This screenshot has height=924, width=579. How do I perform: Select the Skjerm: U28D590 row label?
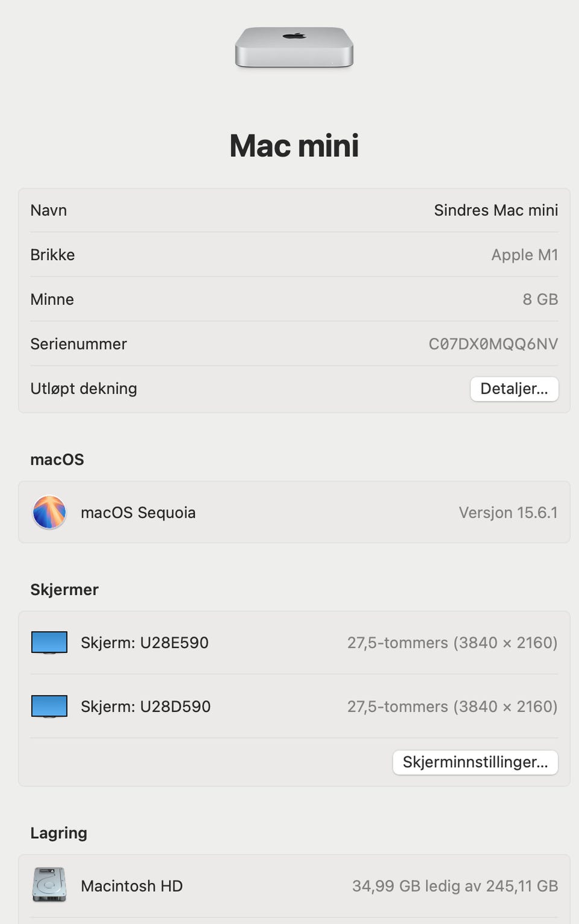(x=145, y=706)
